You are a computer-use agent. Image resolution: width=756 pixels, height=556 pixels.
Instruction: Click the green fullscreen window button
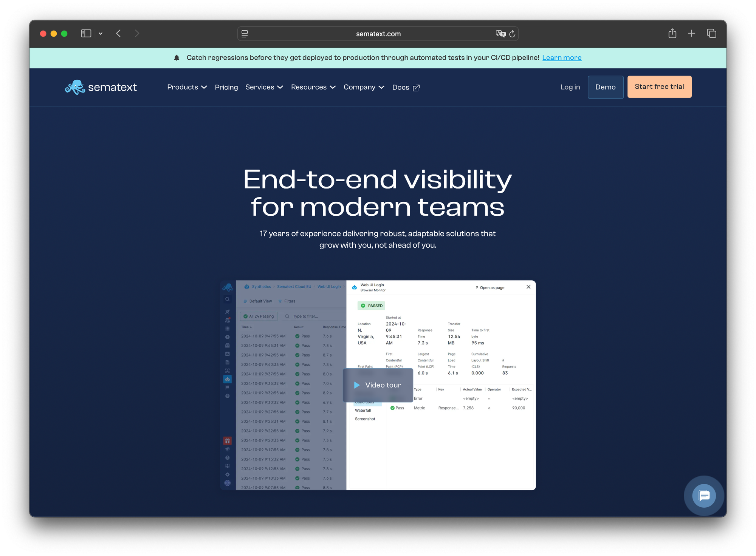click(x=64, y=34)
